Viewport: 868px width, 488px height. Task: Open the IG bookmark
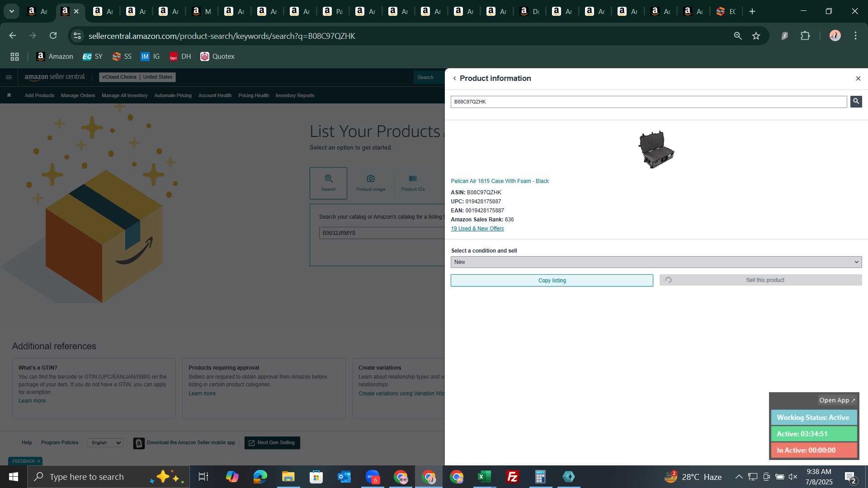[150, 56]
